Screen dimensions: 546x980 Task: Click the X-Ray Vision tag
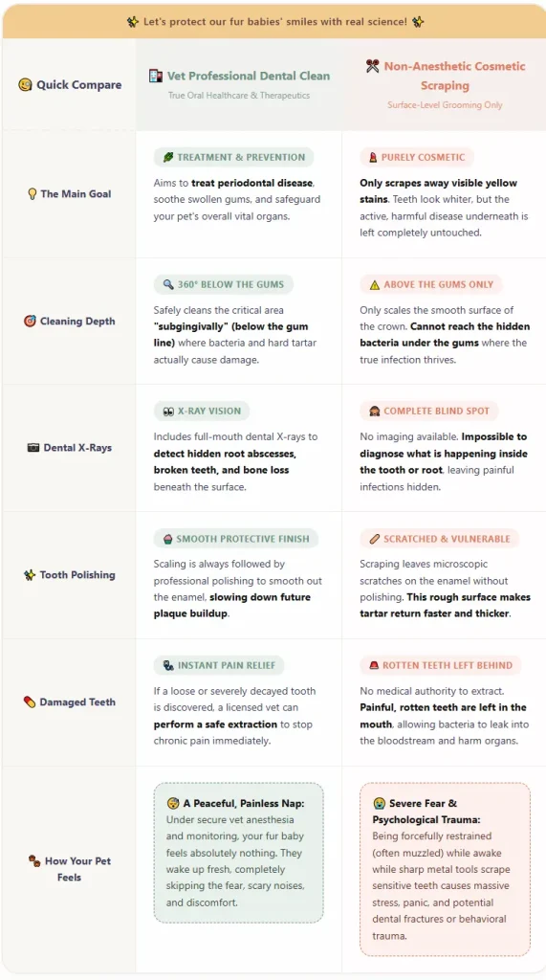pos(201,412)
